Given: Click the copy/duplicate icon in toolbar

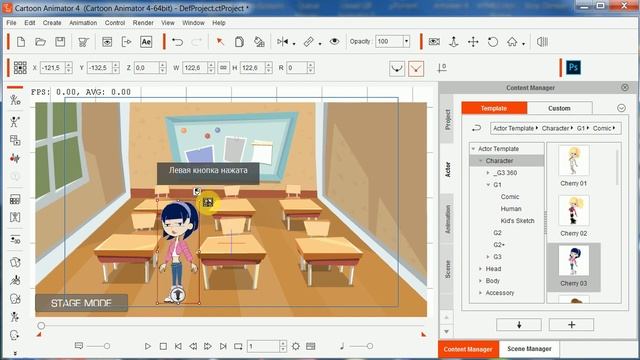Looking at the screenshot, I should click(239, 42).
